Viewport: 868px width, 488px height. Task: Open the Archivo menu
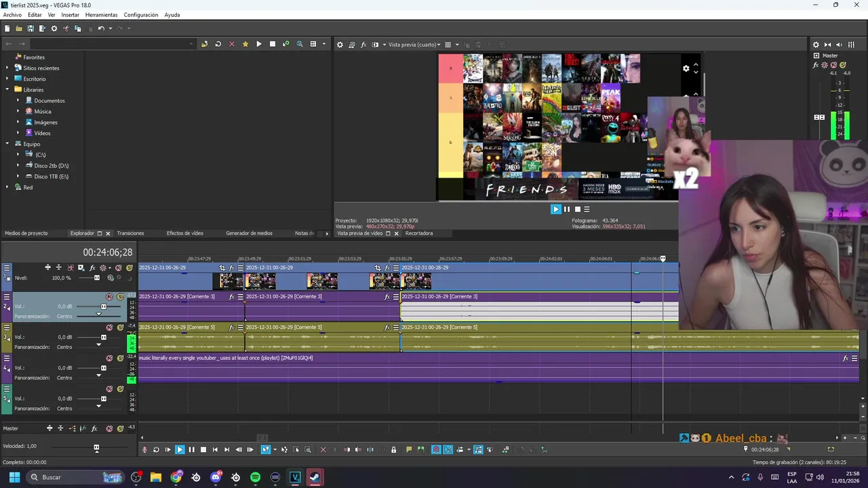click(x=12, y=15)
